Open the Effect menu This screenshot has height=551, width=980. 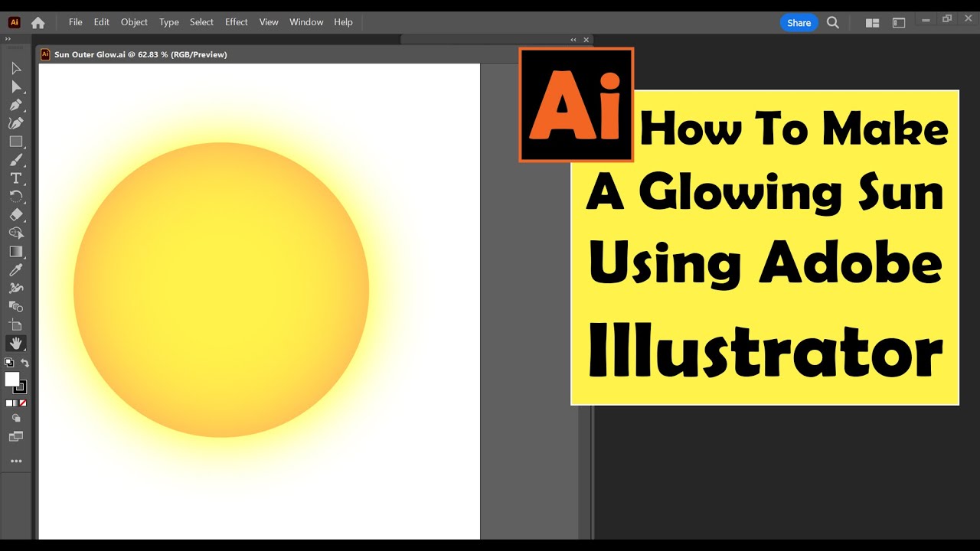coord(237,22)
